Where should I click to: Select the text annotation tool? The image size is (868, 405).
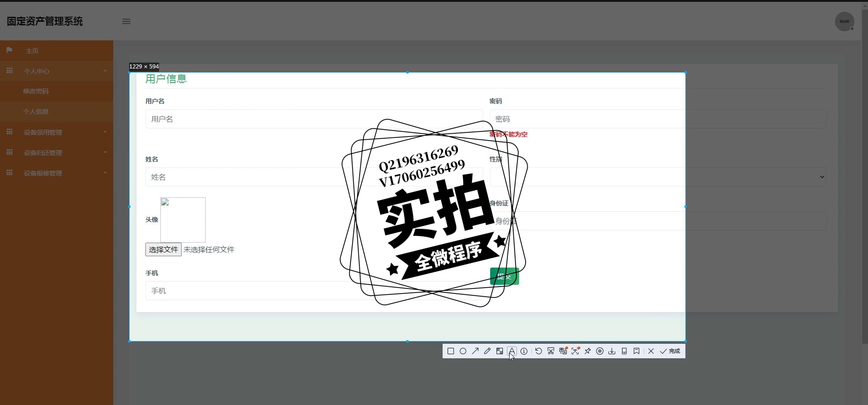(512, 351)
